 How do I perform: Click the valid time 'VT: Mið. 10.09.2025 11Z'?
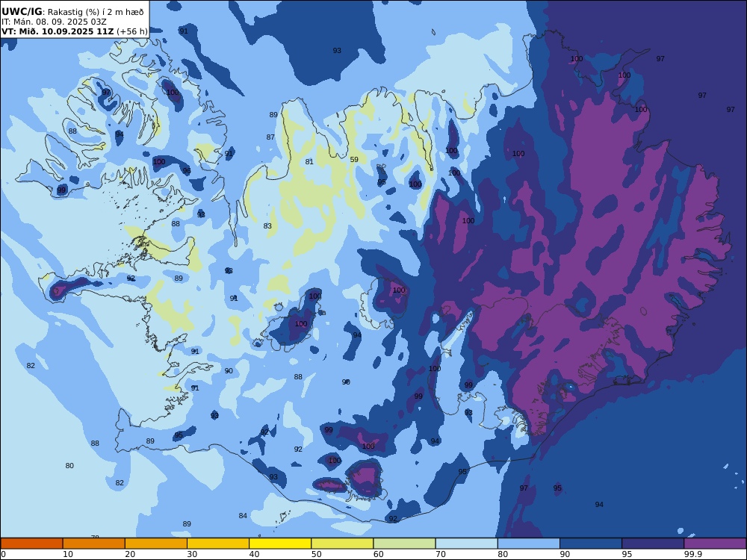(x=58, y=31)
